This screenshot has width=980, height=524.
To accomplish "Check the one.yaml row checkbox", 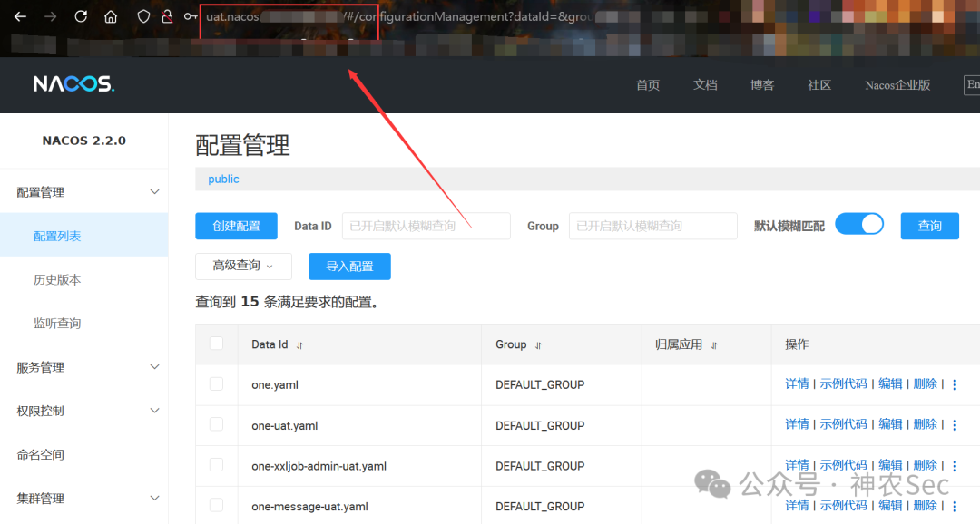I will (x=216, y=383).
